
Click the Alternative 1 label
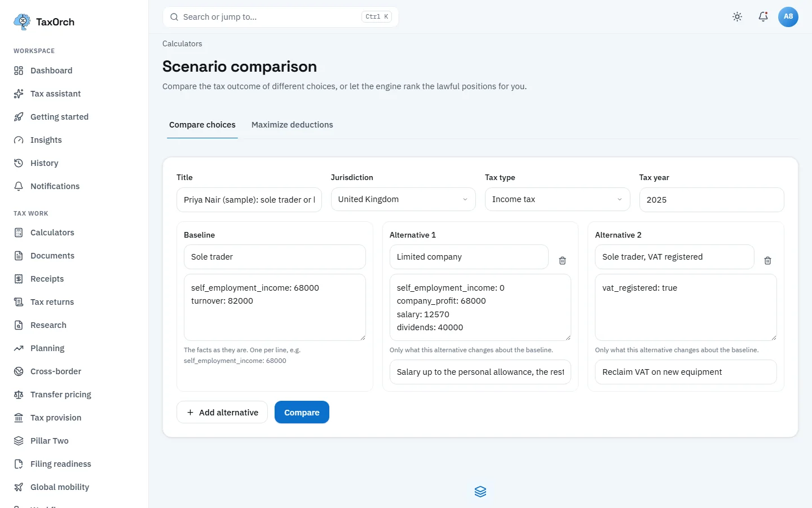point(413,235)
